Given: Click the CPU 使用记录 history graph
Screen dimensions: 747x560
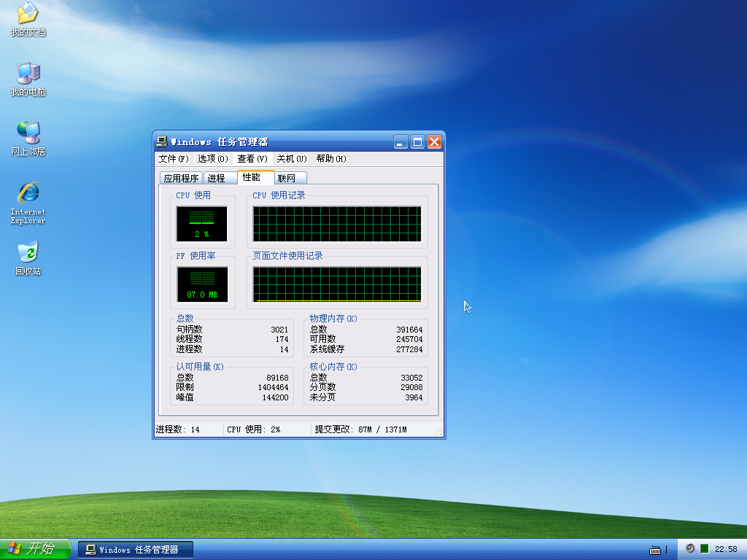Looking at the screenshot, I should pos(337,224).
